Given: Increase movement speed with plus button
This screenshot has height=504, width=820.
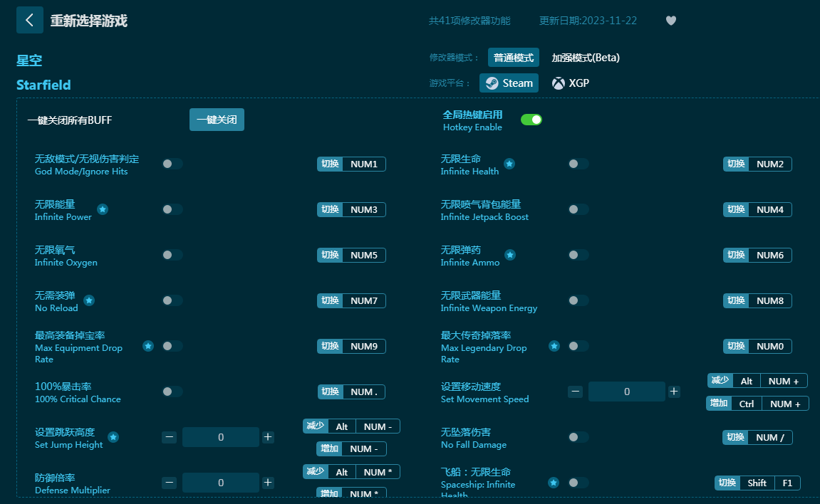Looking at the screenshot, I should [674, 392].
